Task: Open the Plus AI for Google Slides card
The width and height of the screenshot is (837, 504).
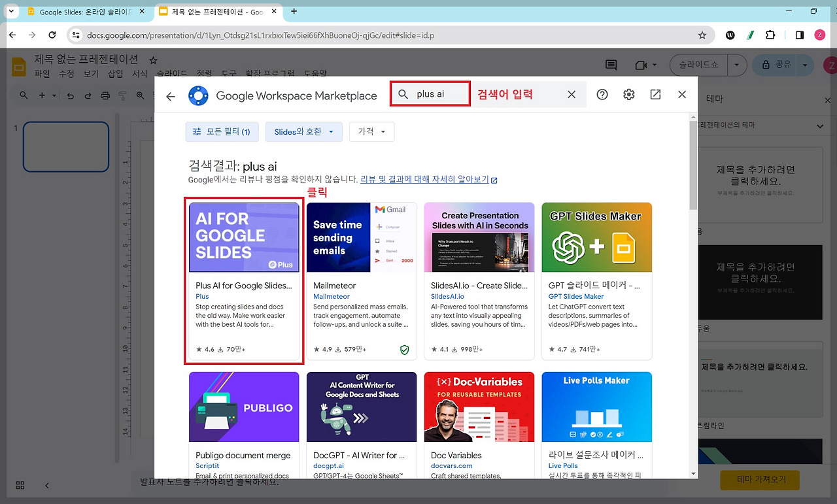Action: pyautogui.click(x=244, y=281)
